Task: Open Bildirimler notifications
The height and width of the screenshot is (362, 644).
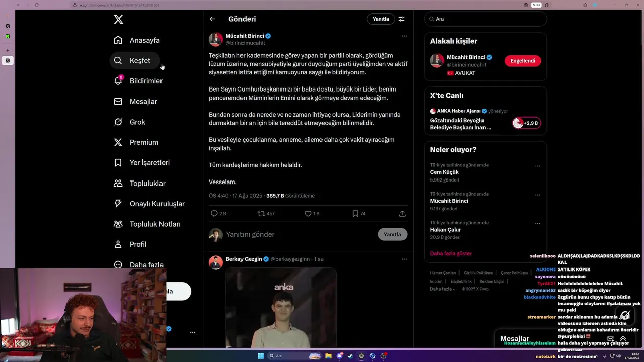Action: 138,81
